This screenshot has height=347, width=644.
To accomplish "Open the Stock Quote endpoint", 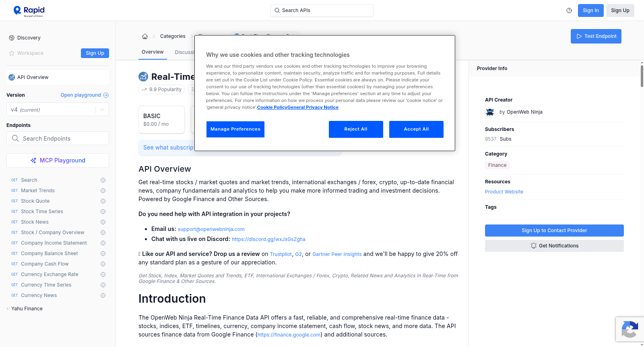I will [x=35, y=201].
